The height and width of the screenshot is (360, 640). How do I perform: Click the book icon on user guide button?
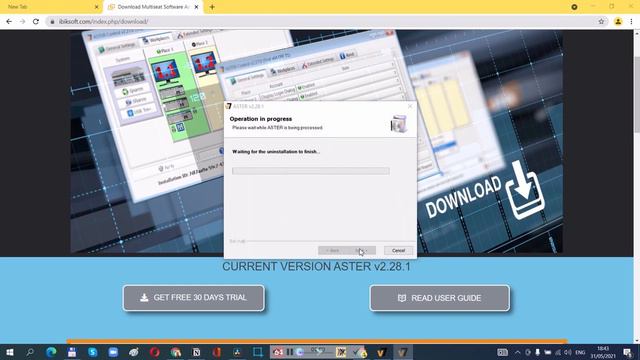pos(402,298)
